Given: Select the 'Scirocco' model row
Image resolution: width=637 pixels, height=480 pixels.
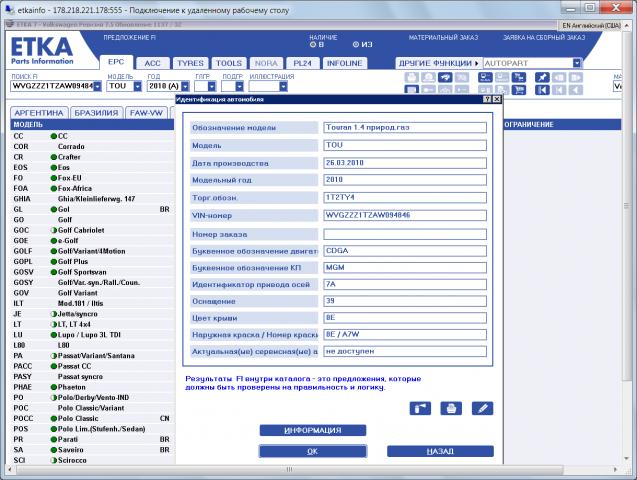Looking at the screenshot, I should [x=93, y=460].
